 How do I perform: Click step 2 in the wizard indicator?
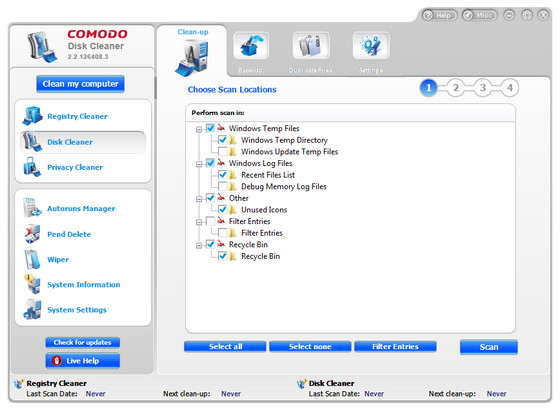(456, 88)
